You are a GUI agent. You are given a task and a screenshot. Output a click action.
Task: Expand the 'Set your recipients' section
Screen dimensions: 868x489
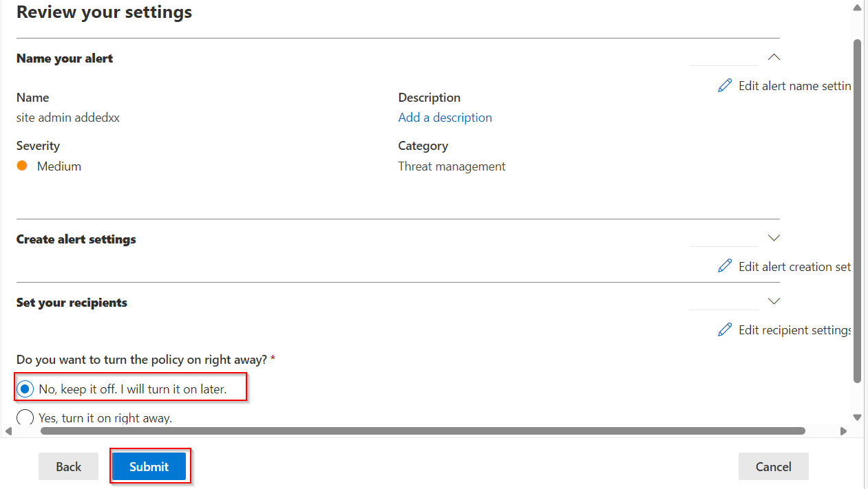click(x=774, y=301)
